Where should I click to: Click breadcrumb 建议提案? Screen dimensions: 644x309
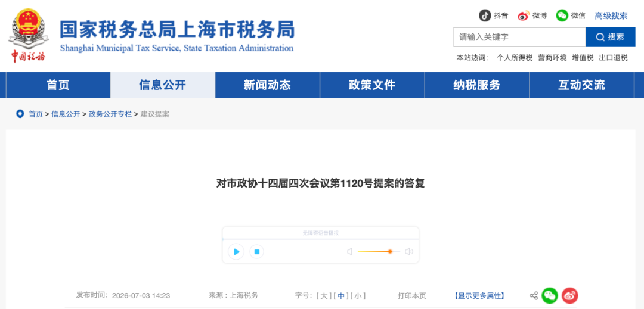tap(154, 114)
